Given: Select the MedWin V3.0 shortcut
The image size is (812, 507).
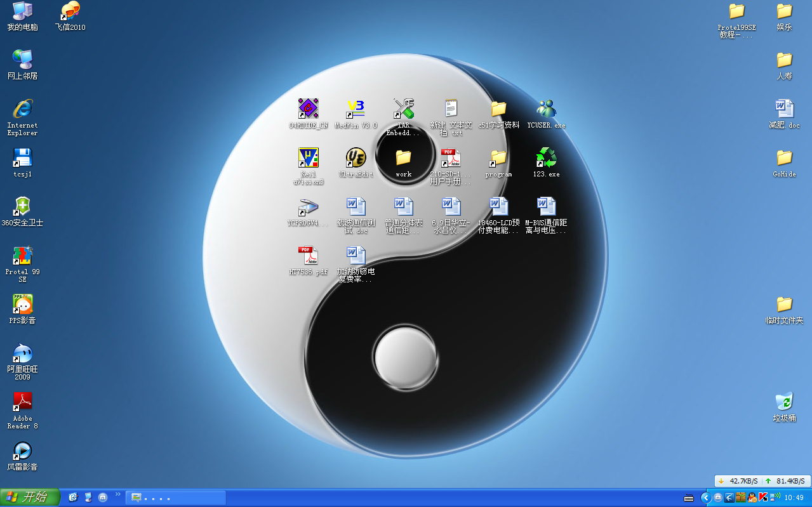Looking at the screenshot, I should pyautogui.click(x=356, y=109).
